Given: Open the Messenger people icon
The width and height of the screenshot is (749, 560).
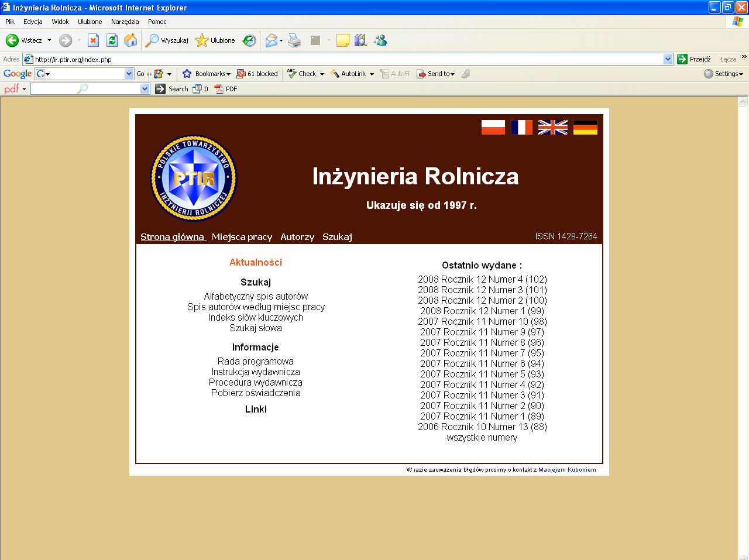Looking at the screenshot, I should [380, 40].
